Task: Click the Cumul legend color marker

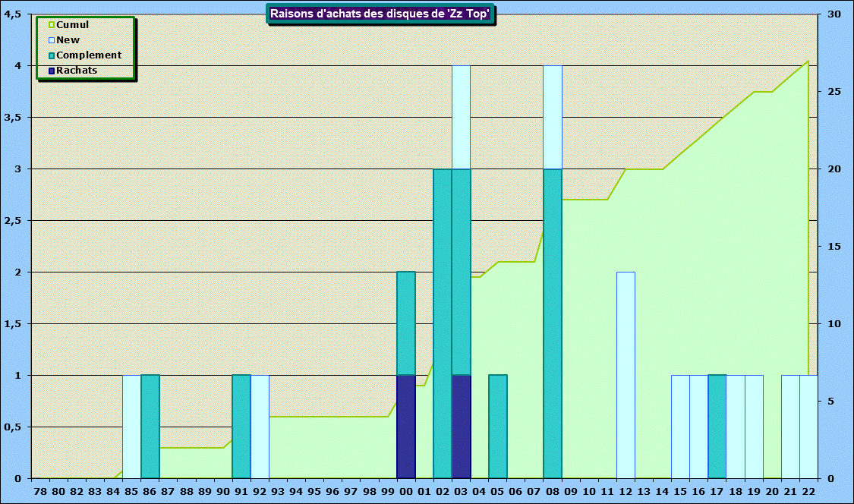Action: [x=52, y=25]
